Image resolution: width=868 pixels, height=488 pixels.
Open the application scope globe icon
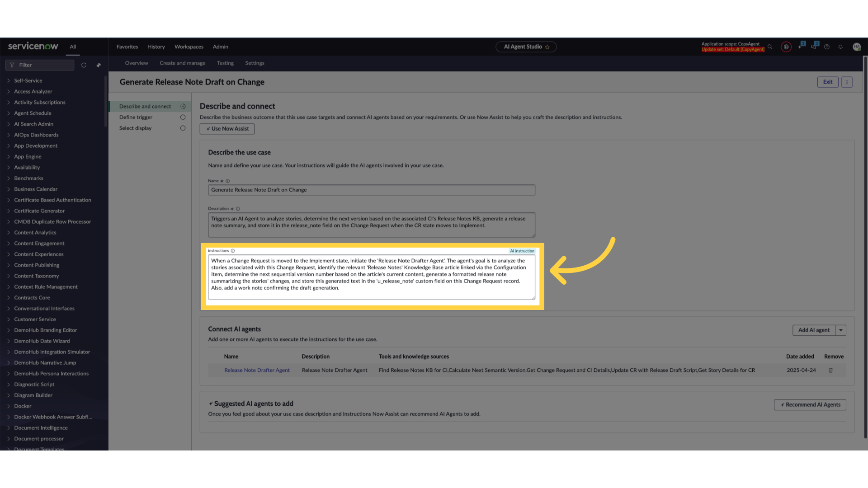[x=786, y=47]
